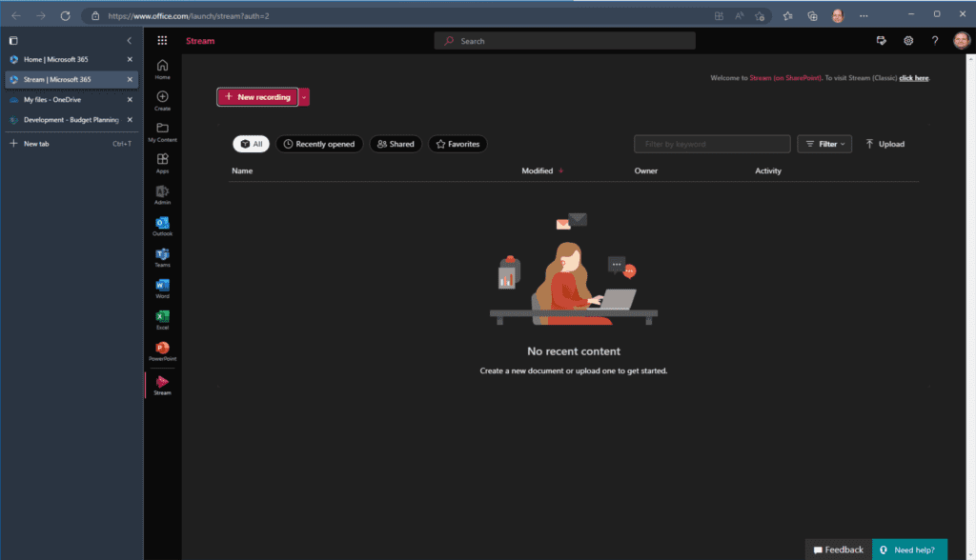The height and width of the screenshot is (560, 976).
Task: Start a New recording
Action: pyautogui.click(x=257, y=96)
